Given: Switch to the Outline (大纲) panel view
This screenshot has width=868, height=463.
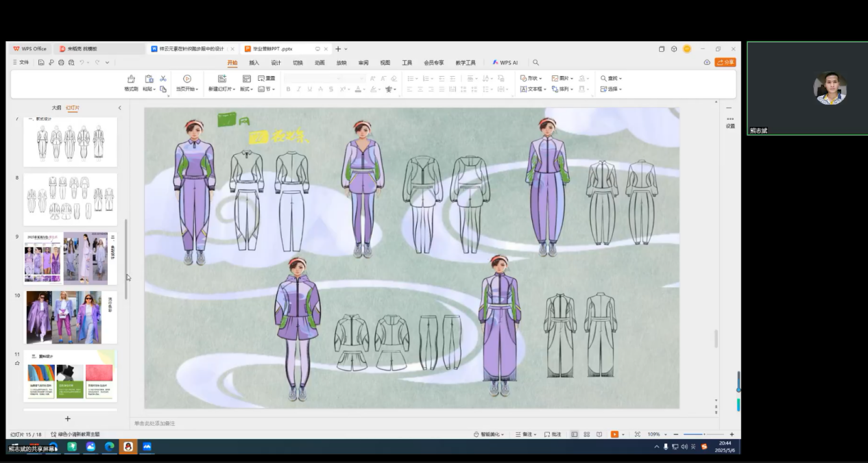Looking at the screenshot, I should [x=56, y=108].
